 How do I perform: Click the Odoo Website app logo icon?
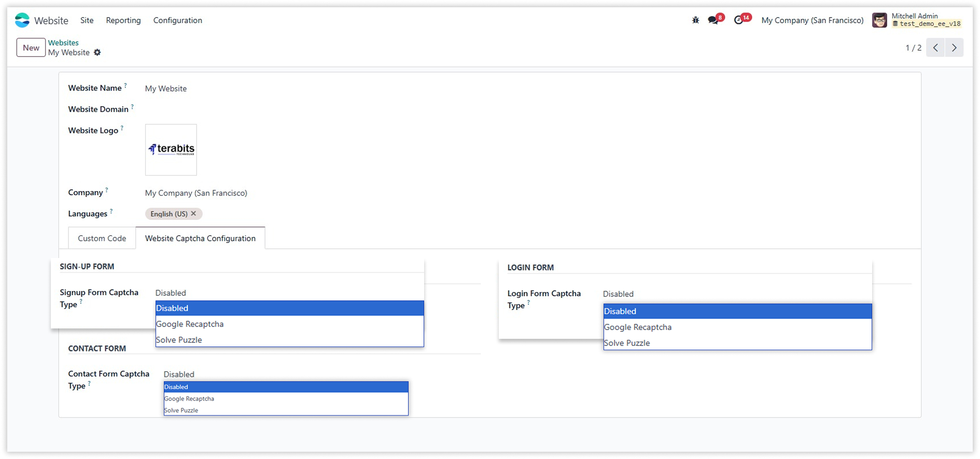tap(22, 20)
